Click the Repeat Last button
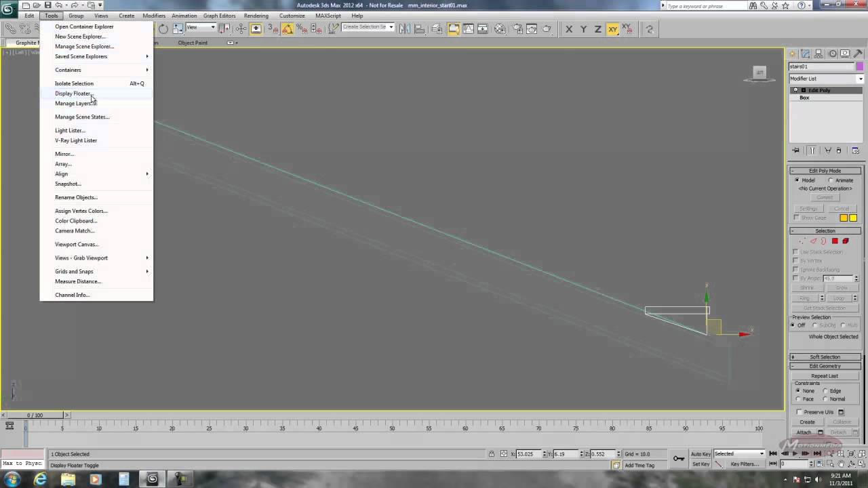Image resolution: width=868 pixels, height=488 pixels. [x=825, y=376]
